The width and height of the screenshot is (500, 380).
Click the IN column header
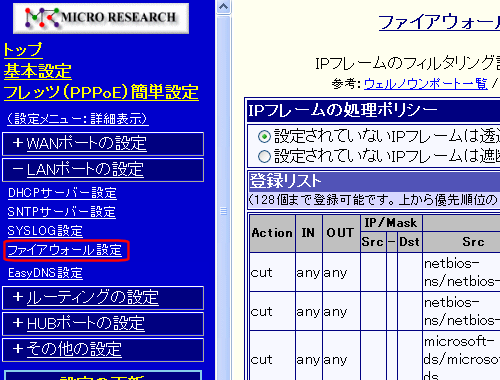pos(309,233)
